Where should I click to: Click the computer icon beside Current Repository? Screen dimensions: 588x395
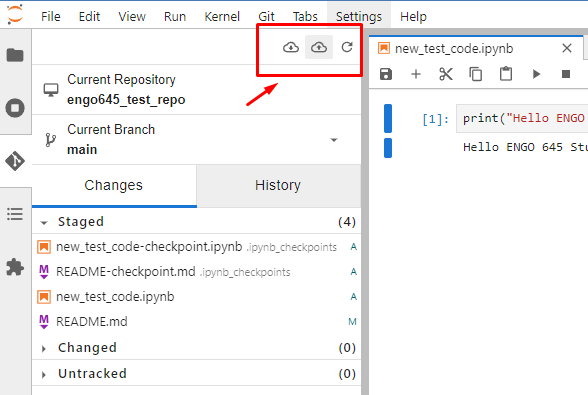point(51,90)
